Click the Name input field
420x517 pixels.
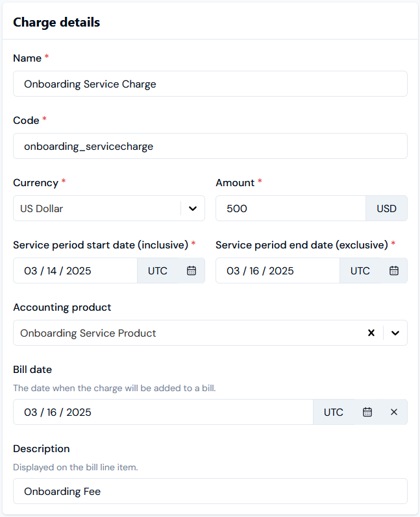pos(210,84)
